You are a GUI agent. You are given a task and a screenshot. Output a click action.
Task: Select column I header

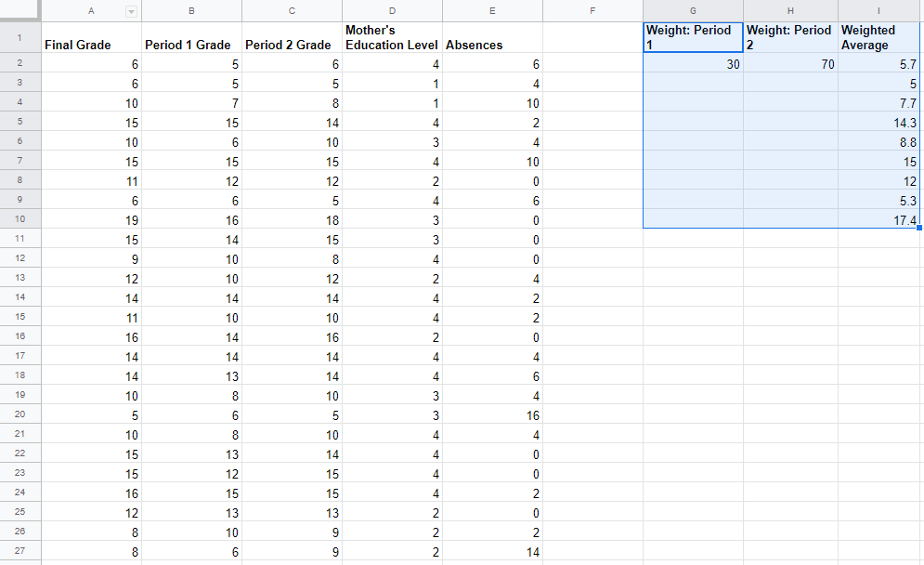pos(878,10)
